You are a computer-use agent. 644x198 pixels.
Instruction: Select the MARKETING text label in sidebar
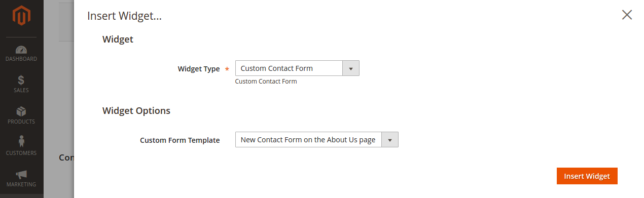point(21,184)
